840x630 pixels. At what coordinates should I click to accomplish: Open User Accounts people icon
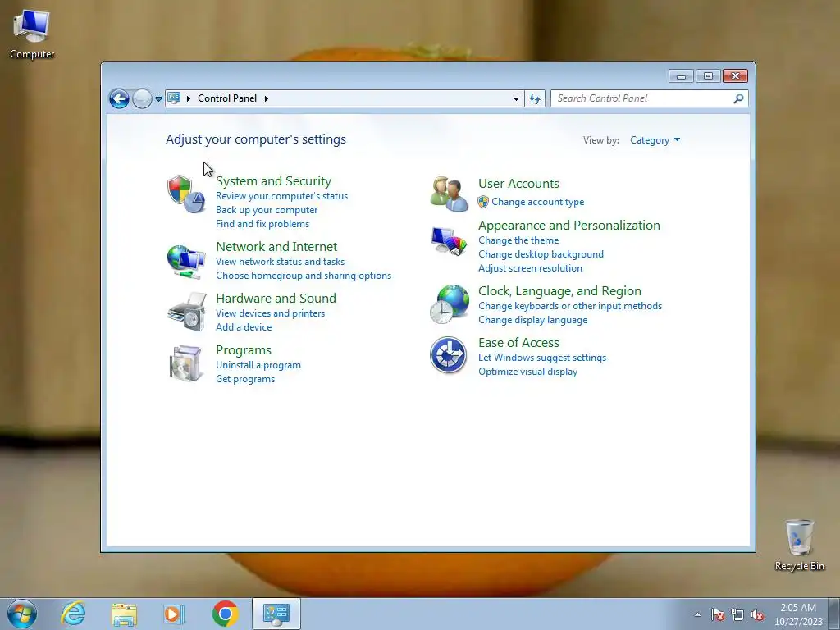pos(449,194)
